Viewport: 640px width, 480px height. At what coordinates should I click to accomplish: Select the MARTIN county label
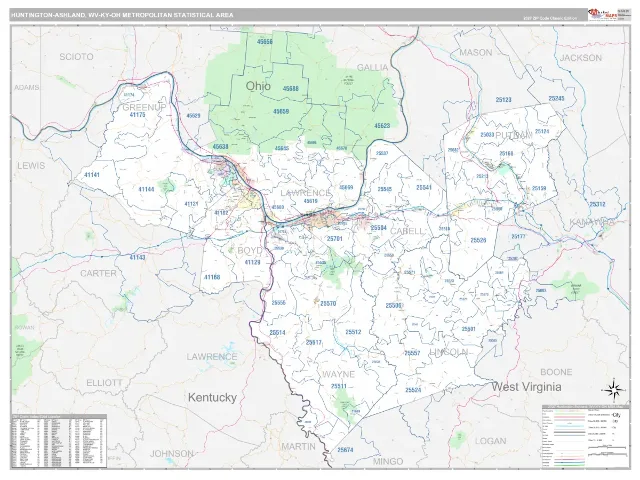tap(299, 447)
